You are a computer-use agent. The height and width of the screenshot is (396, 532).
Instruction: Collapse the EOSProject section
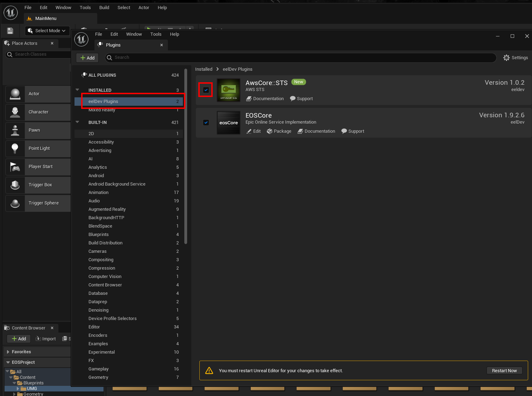pos(8,362)
